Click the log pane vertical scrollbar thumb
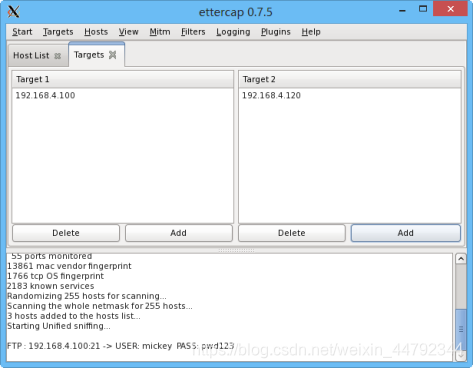The width and height of the screenshot is (473, 368). pos(461,329)
